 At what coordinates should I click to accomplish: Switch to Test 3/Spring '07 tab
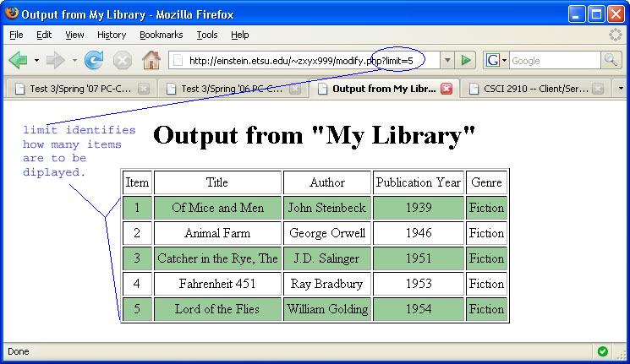pyautogui.click(x=81, y=89)
